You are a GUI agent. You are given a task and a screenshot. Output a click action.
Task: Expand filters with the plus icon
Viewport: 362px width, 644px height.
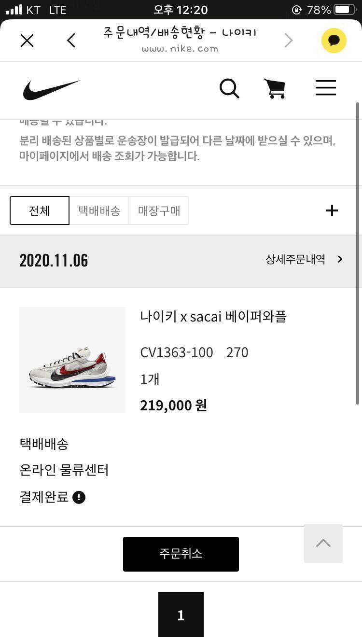332,210
